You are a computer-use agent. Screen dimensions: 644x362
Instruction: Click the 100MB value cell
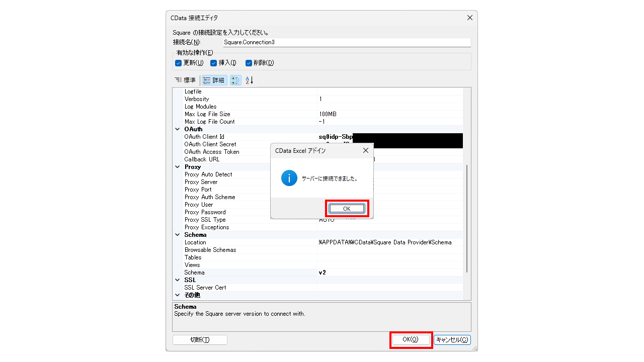(x=390, y=114)
